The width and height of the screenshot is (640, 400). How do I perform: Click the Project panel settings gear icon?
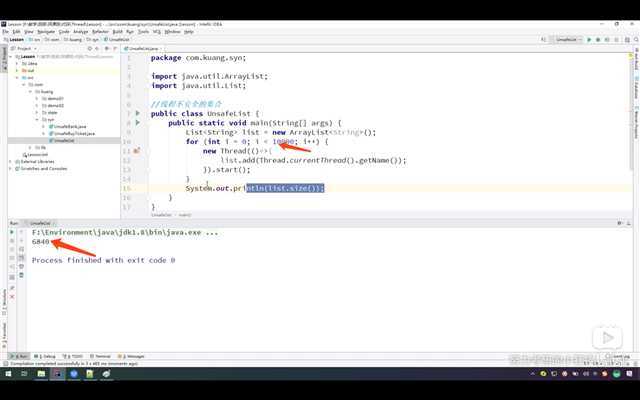point(106,48)
